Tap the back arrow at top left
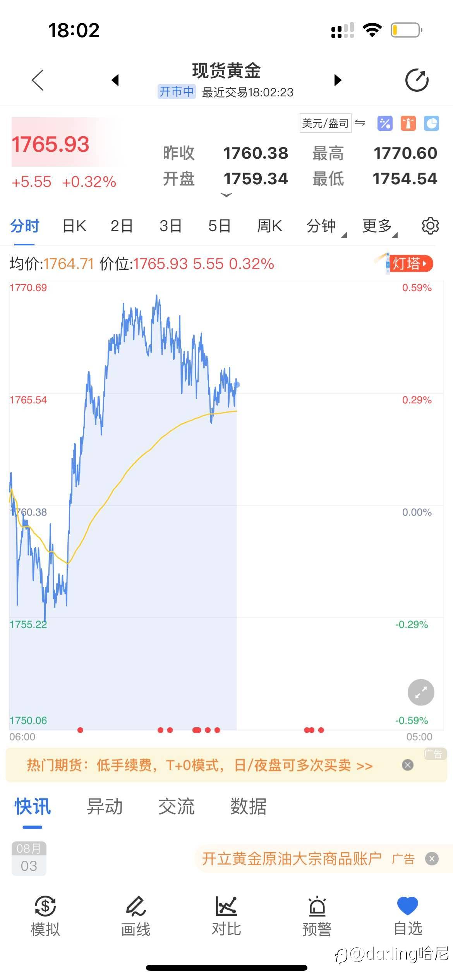 38,80
